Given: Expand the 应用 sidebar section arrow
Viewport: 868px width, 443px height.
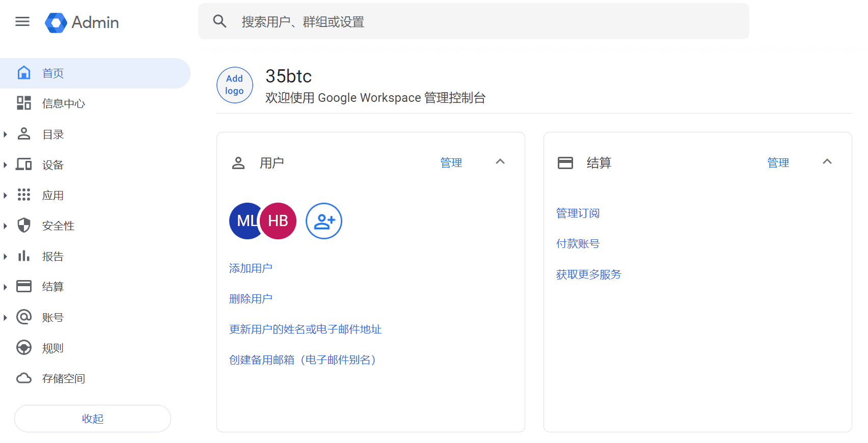Looking at the screenshot, I should (x=5, y=196).
